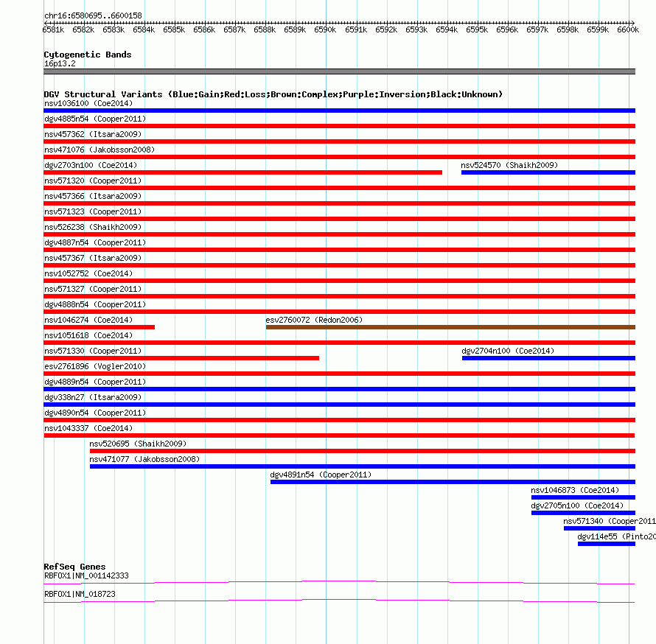656x644 pixels.
Task: Select the Cytogenetic Bands track title
Action: [88, 55]
